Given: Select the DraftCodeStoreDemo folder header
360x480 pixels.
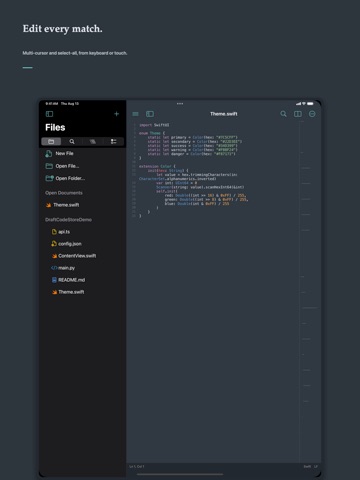Looking at the screenshot, I should (x=68, y=220).
